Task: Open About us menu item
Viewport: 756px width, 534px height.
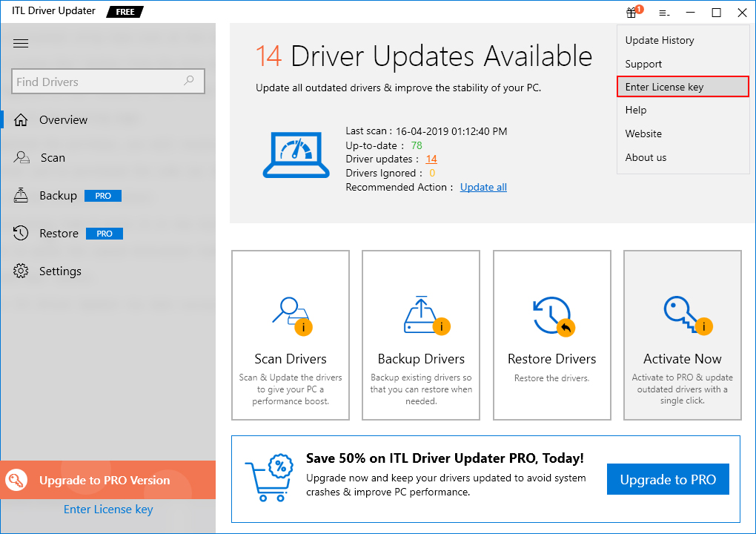Action: [x=646, y=157]
